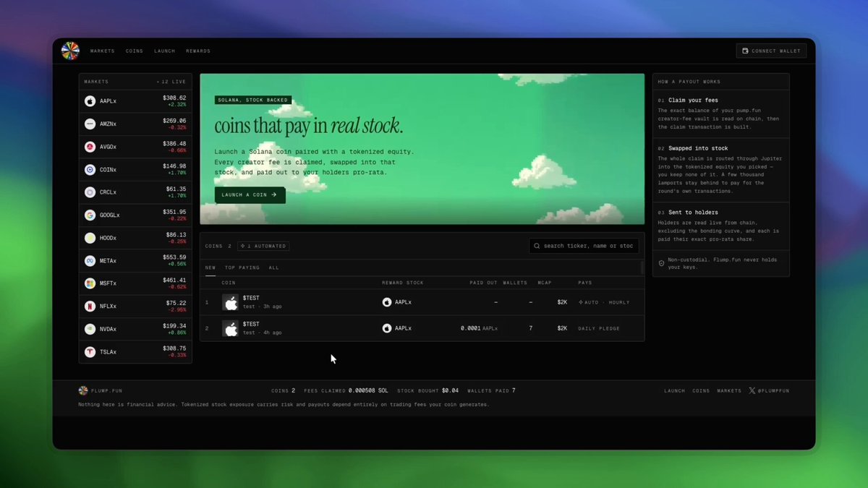The width and height of the screenshot is (868, 488).
Task: Click the footer Launch link
Action: 675,390
